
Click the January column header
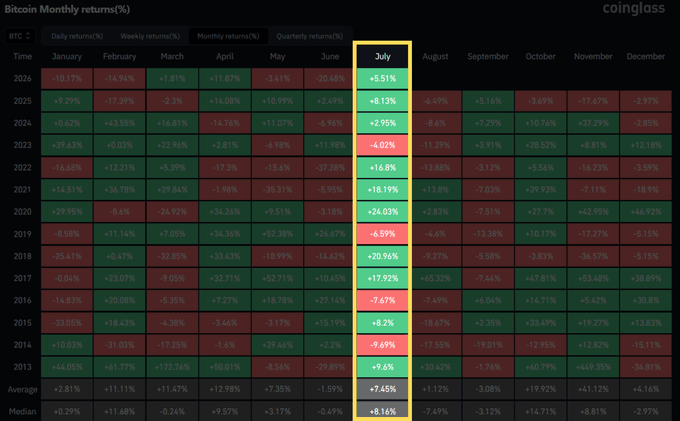(67, 56)
